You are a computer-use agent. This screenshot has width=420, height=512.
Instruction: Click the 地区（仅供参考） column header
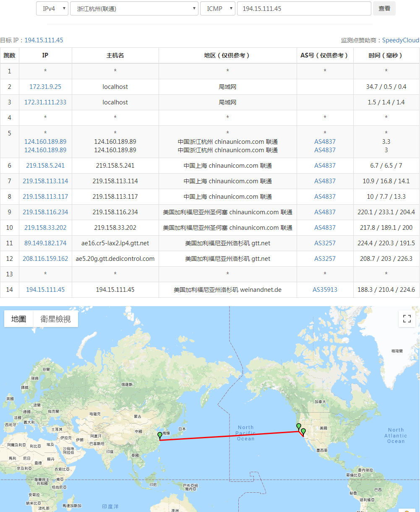pos(228,55)
